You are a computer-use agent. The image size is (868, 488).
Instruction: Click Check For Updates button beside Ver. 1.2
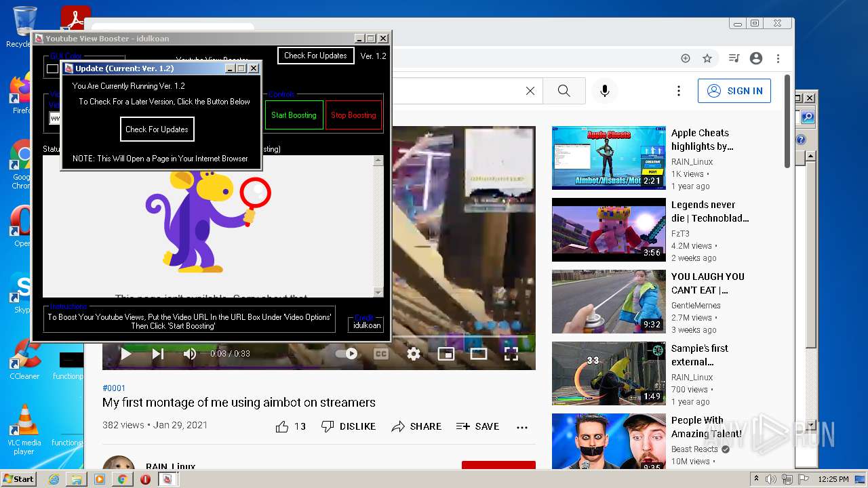coord(315,56)
